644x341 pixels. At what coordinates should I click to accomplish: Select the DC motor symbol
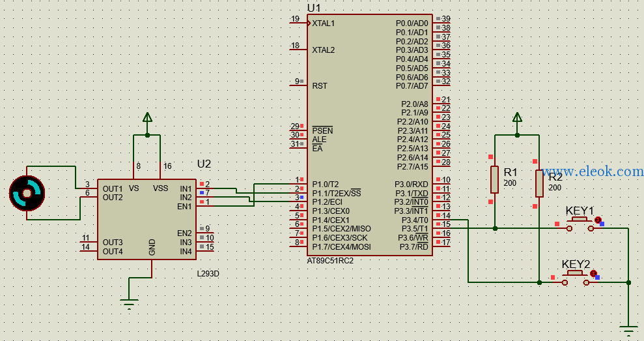27,193
